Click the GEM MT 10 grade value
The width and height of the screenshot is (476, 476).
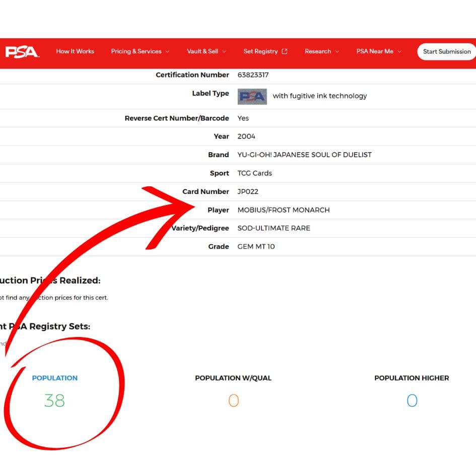point(256,247)
